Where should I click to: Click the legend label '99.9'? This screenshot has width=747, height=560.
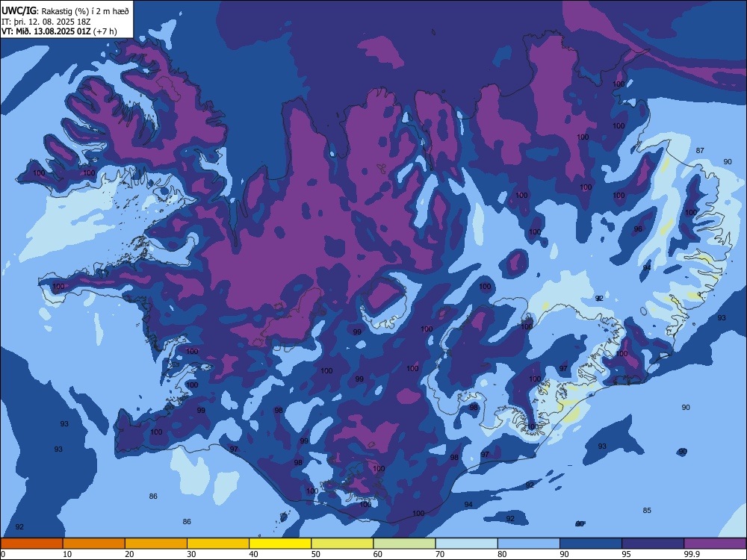692,554
